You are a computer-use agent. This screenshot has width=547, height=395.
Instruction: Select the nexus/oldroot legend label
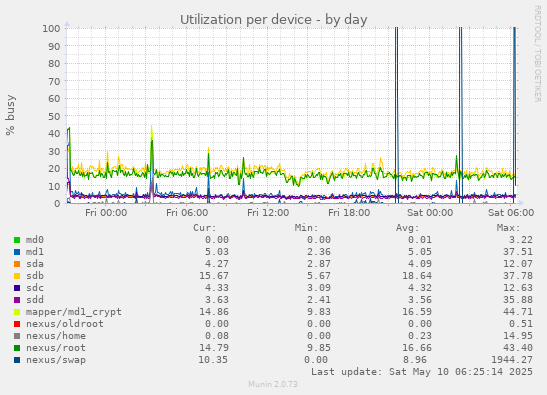[x=65, y=324]
